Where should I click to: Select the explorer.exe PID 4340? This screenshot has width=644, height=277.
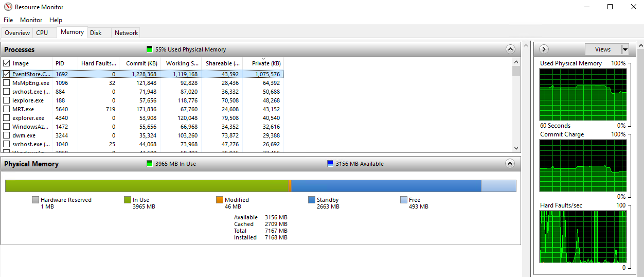tap(62, 118)
